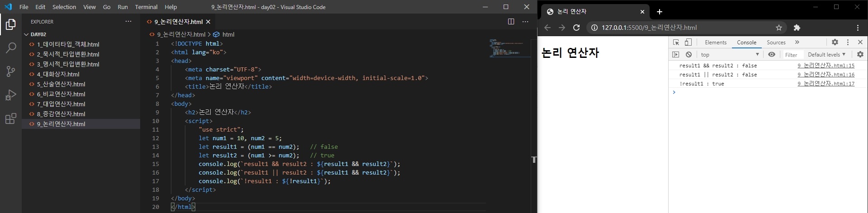
Task: Open source link 9_논리연산자.html:17
Action: pyautogui.click(x=826, y=84)
